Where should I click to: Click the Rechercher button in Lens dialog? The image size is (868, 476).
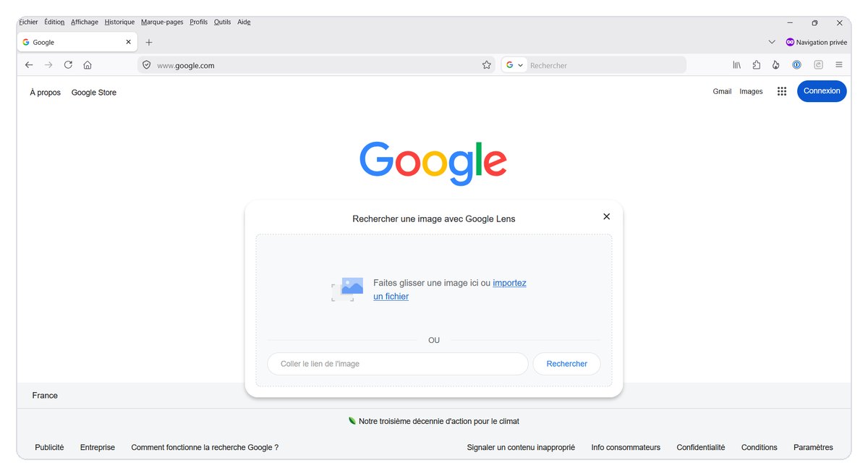point(566,364)
